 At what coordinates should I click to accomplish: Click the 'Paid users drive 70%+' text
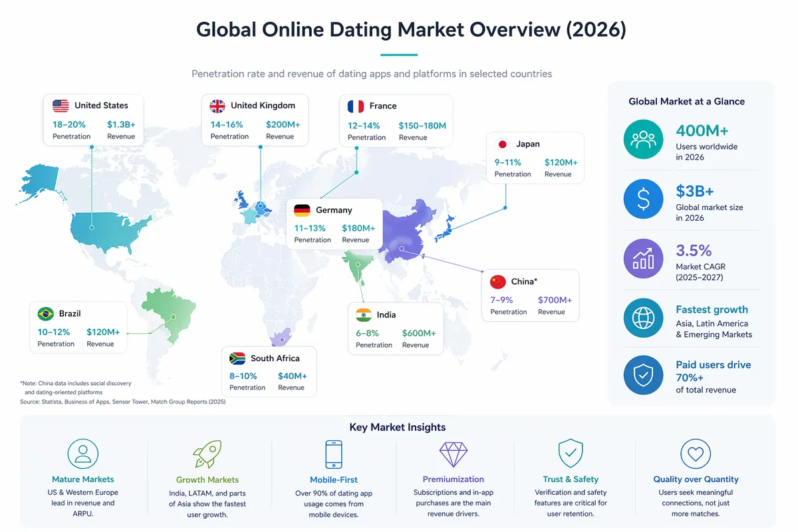pyautogui.click(x=714, y=371)
